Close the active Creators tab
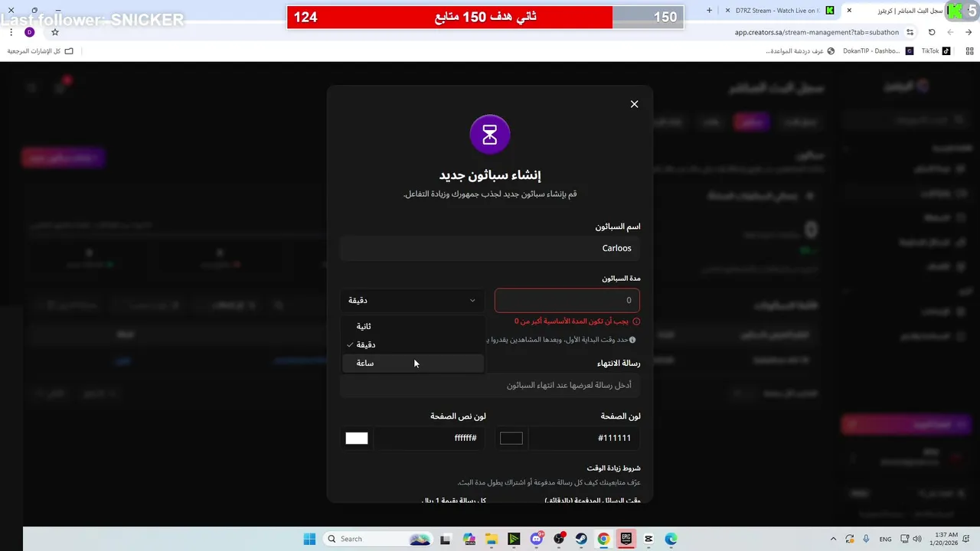Viewport: 980px width, 551px height. pos(849,11)
